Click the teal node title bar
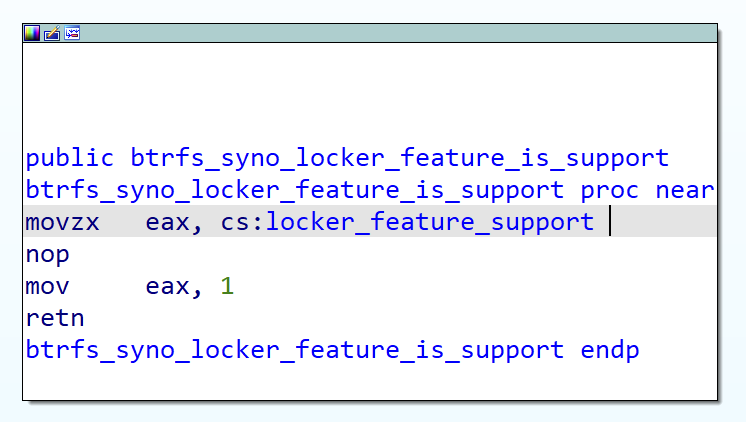This screenshot has width=746, height=422. [x=400, y=33]
